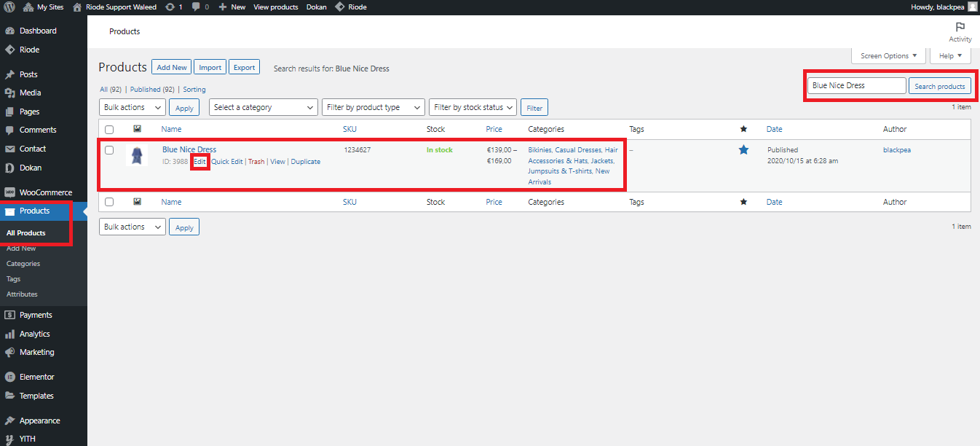
Task: Open My Sites in admin bar
Action: click(x=43, y=7)
